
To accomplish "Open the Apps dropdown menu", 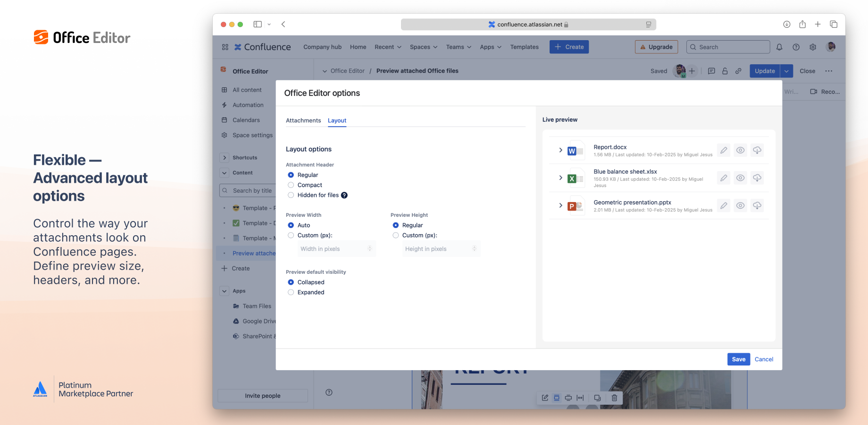I will point(491,47).
